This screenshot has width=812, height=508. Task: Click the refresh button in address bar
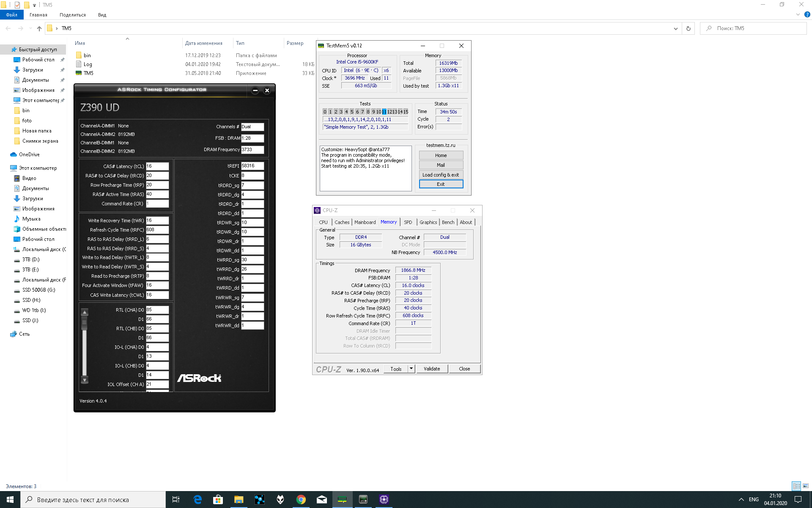(x=688, y=28)
